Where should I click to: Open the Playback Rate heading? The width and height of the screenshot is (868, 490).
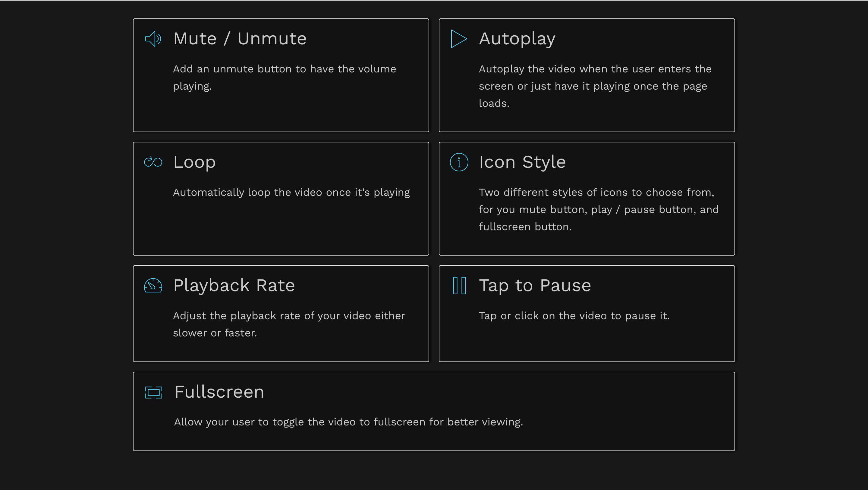tap(234, 286)
